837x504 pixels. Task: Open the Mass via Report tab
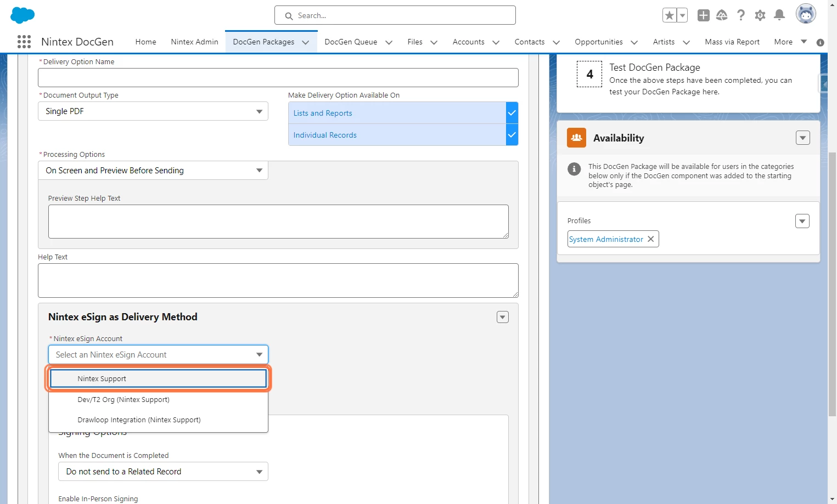(732, 42)
